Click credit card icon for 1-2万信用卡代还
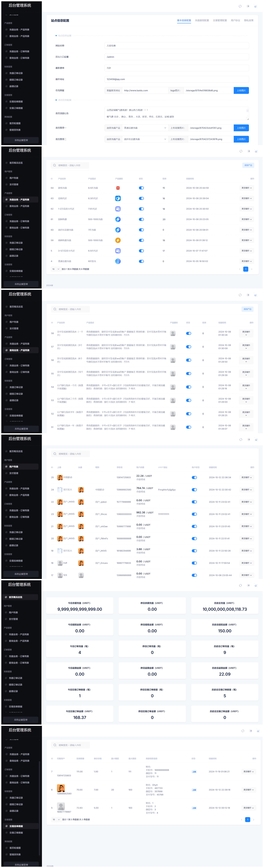The height and width of the screenshot is (868, 264). [x=118, y=209]
